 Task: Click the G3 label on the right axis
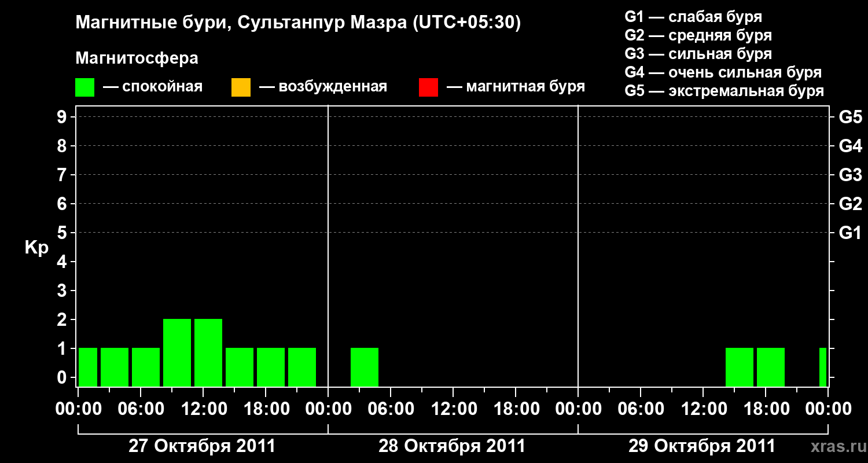click(850, 175)
